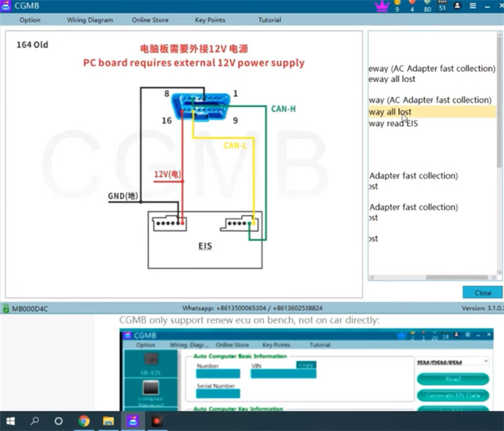
Task: Open Windows taskbar search
Action: click(35, 421)
